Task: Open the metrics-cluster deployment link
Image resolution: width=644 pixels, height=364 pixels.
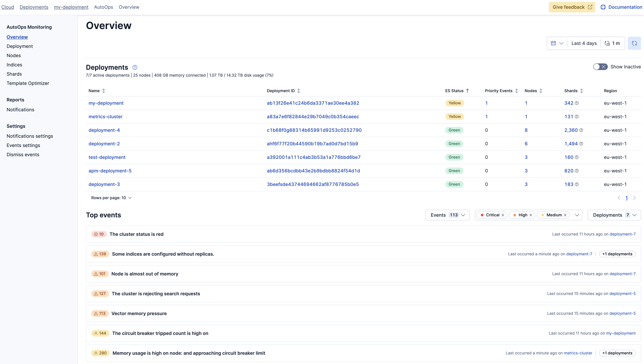Action: (x=106, y=116)
